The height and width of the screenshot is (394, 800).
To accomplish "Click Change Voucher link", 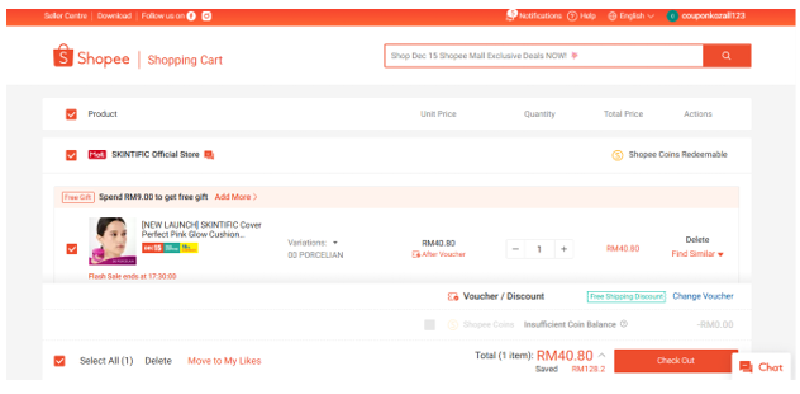I will click(703, 296).
